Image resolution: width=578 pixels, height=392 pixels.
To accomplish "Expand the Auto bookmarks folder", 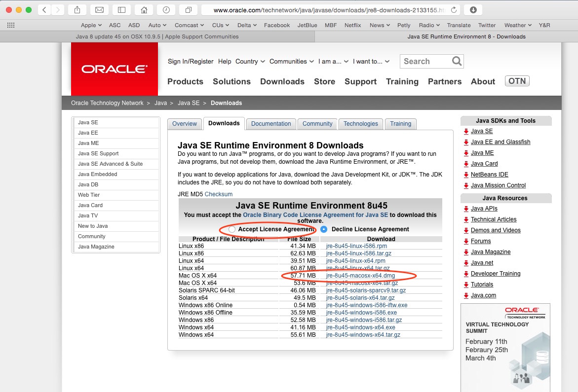I will pyautogui.click(x=157, y=25).
